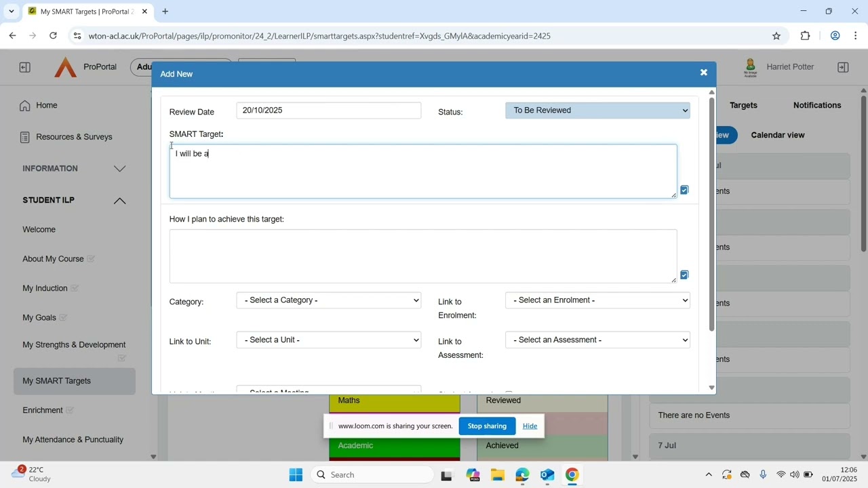
Task: Click the spell-check icon beside SMART Target box
Action: (684, 190)
